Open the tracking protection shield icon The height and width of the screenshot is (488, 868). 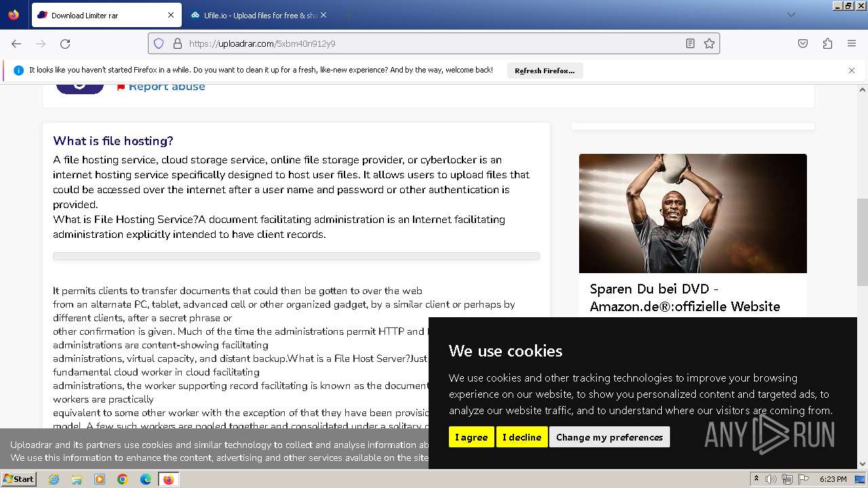159,43
